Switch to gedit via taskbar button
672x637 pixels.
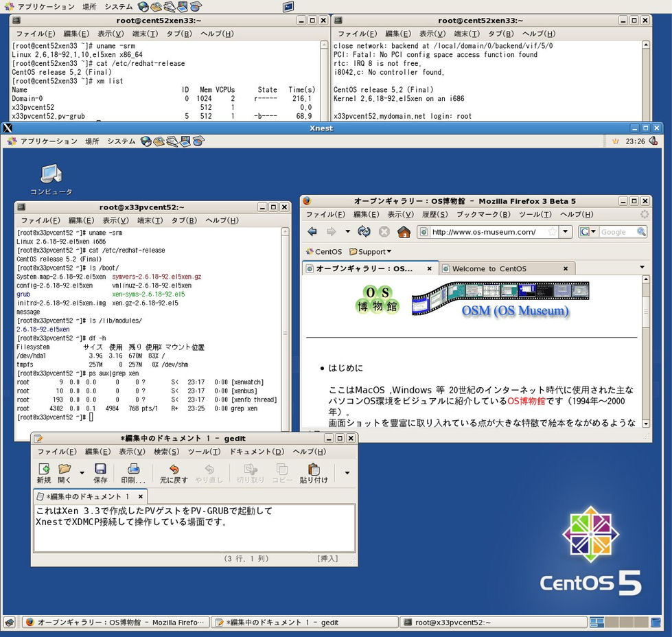tap(305, 622)
